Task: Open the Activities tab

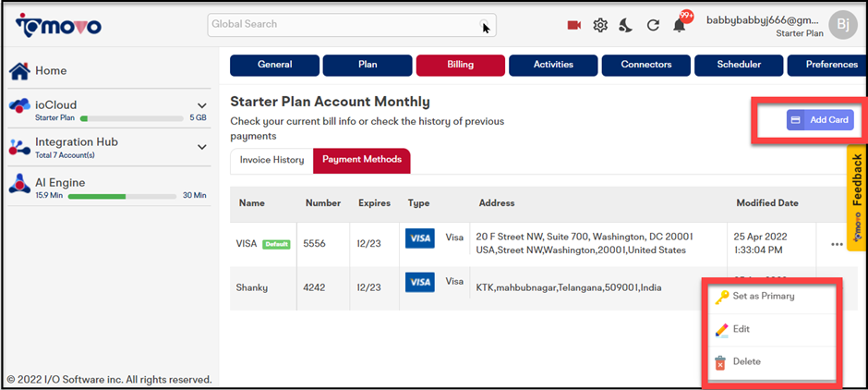Action: (553, 65)
